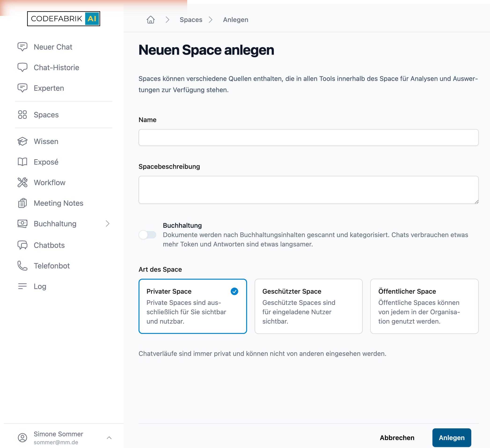Select the Geschützter Space option card
The width and height of the screenshot is (490, 448).
tap(308, 306)
